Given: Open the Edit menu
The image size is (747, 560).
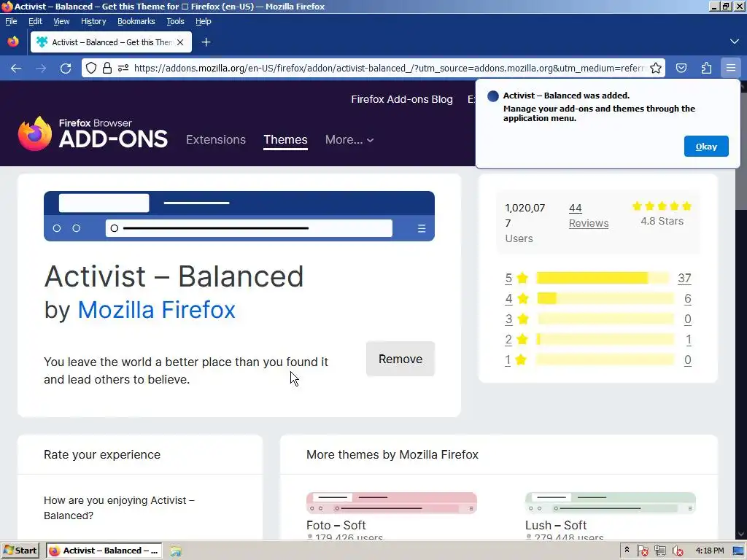Looking at the screenshot, I should [35, 21].
